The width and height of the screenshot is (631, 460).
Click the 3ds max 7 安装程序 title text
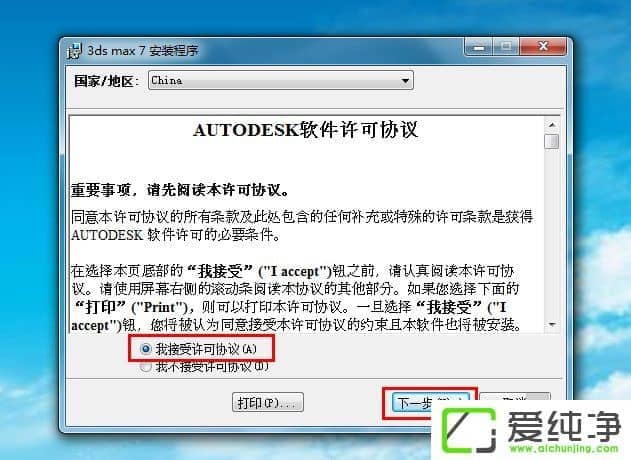(x=143, y=51)
